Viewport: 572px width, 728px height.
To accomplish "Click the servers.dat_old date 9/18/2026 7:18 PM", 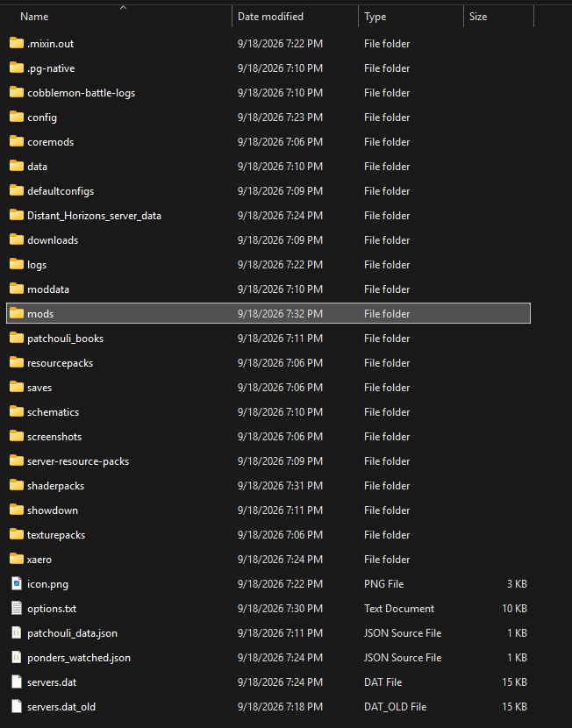I will [280, 707].
